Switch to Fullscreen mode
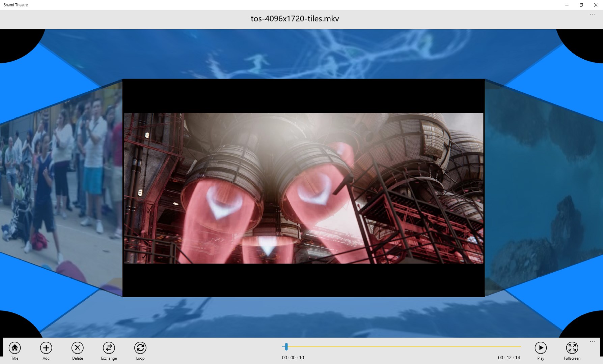This screenshot has width=603, height=364. tap(572, 351)
